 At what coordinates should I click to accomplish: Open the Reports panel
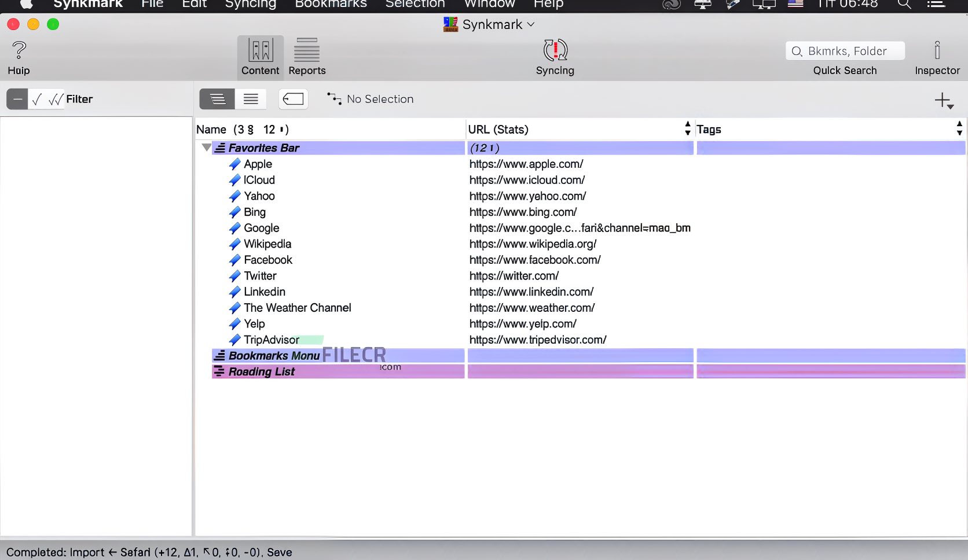point(306,56)
